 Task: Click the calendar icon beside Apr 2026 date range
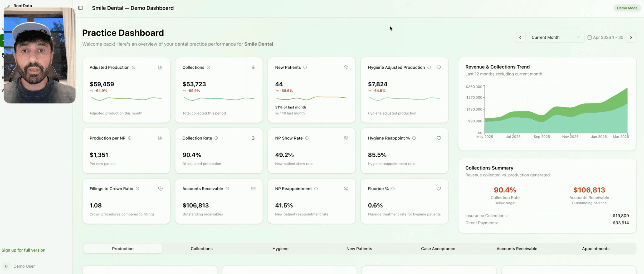[590, 37]
